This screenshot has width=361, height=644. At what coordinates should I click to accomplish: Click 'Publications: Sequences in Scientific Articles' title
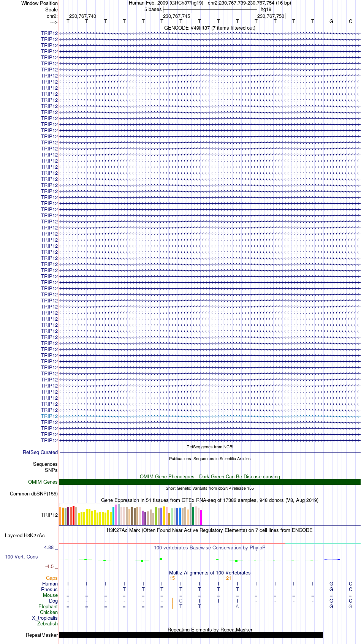210,459
